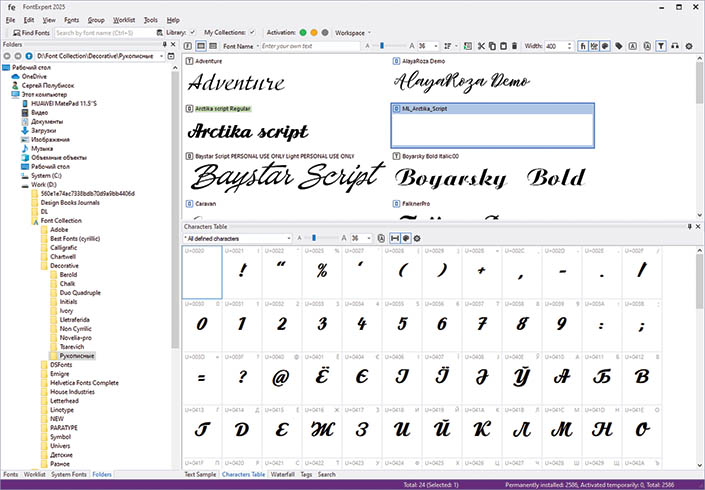Switch to the Waterfall tab
This screenshot has height=490, width=705.
pyautogui.click(x=283, y=474)
